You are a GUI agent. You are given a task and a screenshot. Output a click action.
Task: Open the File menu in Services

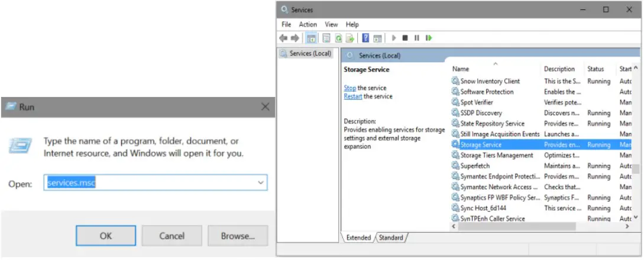click(286, 25)
